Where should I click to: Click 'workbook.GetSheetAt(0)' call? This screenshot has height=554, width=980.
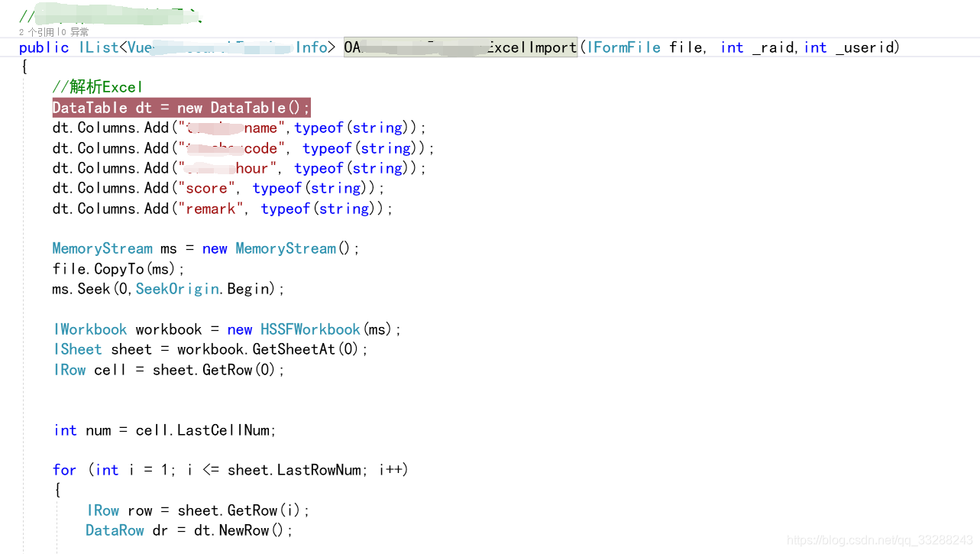pyautogui.click(x=269, y=349)
